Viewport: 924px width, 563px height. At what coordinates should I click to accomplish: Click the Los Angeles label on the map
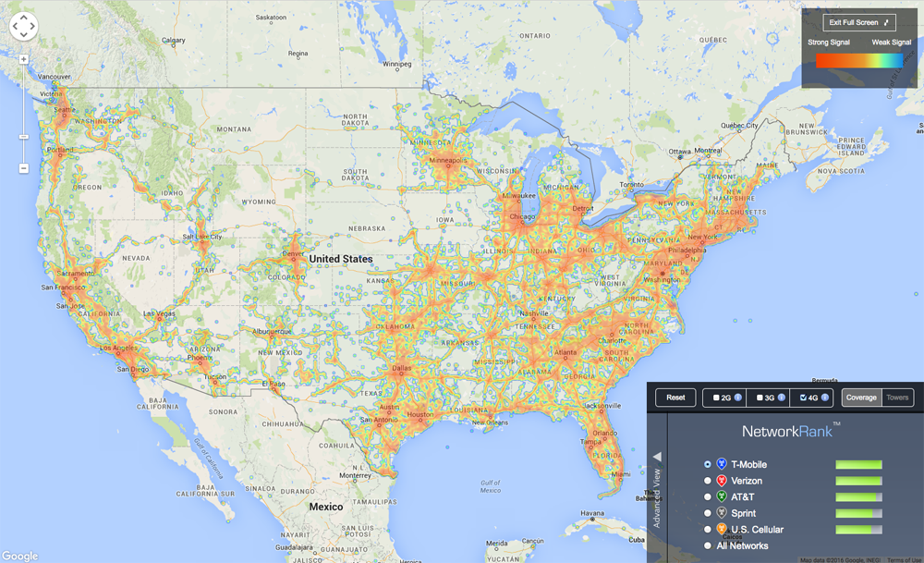118,348
